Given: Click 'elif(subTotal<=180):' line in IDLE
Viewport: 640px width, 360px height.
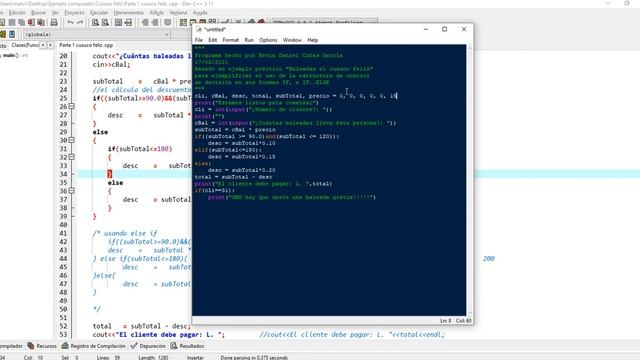Looking at the screenshot, I should [228, 150].
